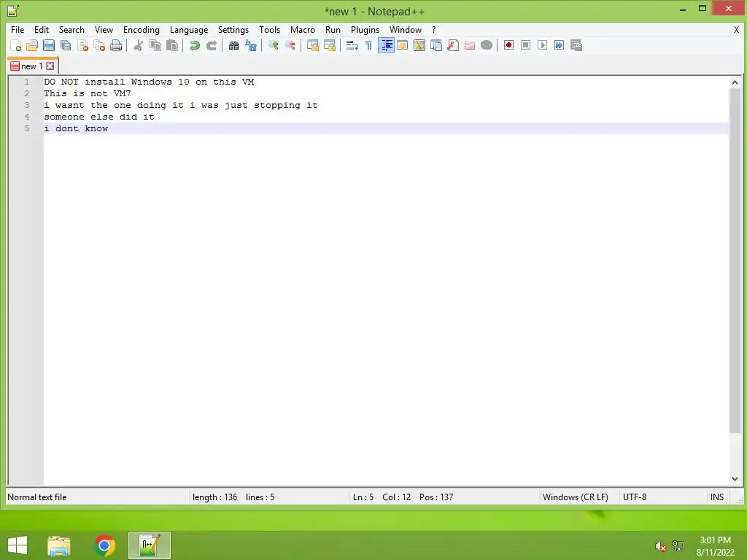
Task: Open the Plugins menu
Action: click(x=365, y=29)
